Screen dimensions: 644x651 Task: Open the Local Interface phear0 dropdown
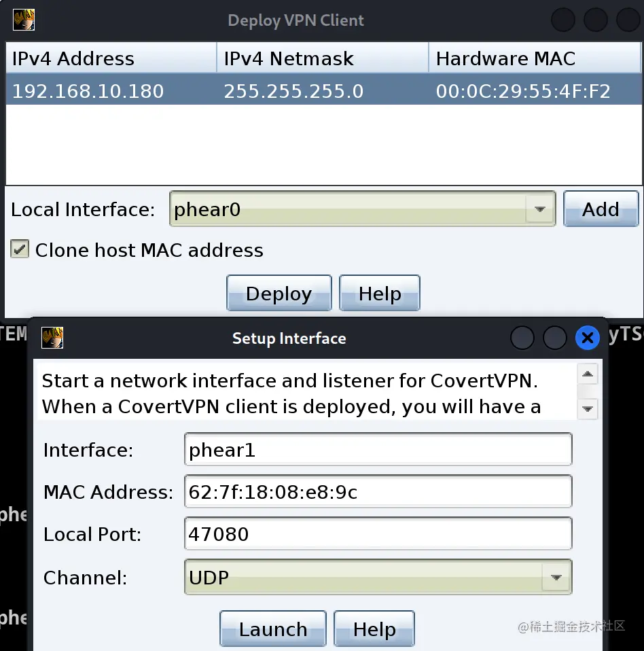[362, 209]
